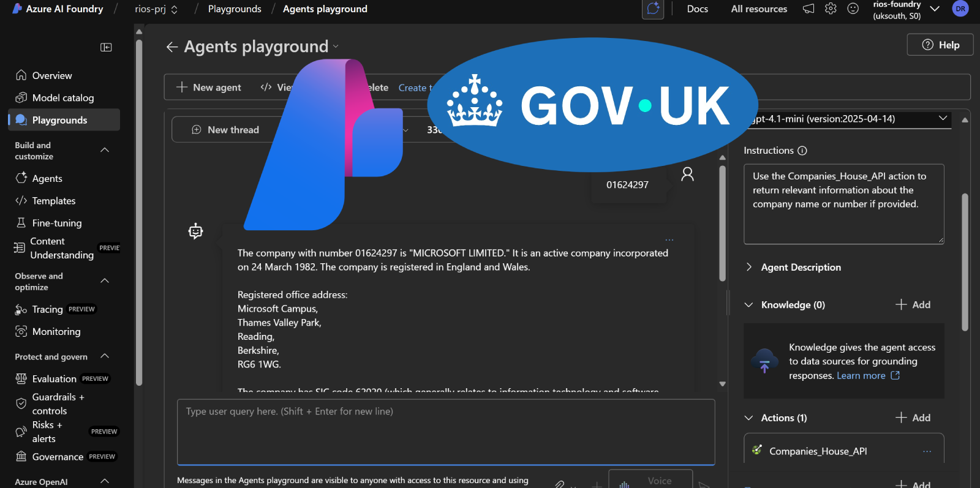Collapse the left sidebar panel icon
The height and width of the screenshot is (488, 980).
tap(106, 47)
